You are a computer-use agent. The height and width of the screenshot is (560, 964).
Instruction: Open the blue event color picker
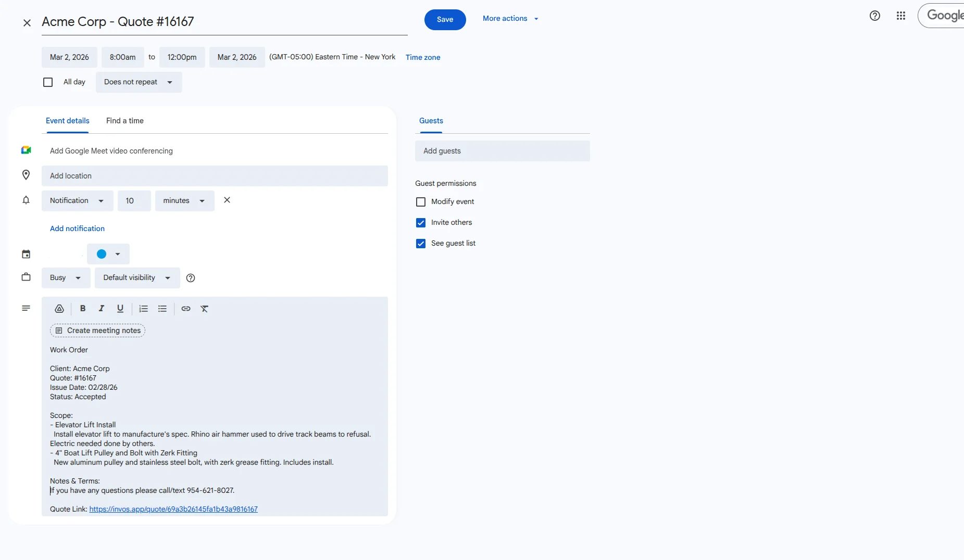[108, 254]
